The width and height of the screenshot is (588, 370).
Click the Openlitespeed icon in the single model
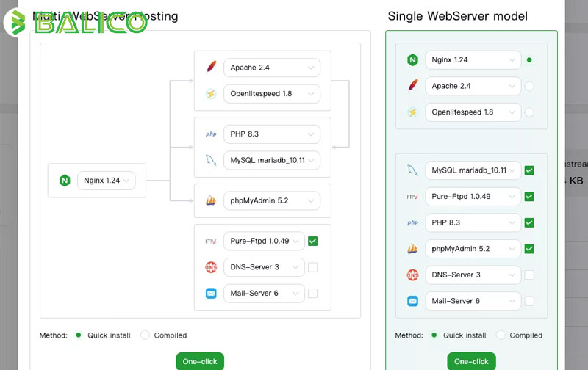tap(412, 112)
